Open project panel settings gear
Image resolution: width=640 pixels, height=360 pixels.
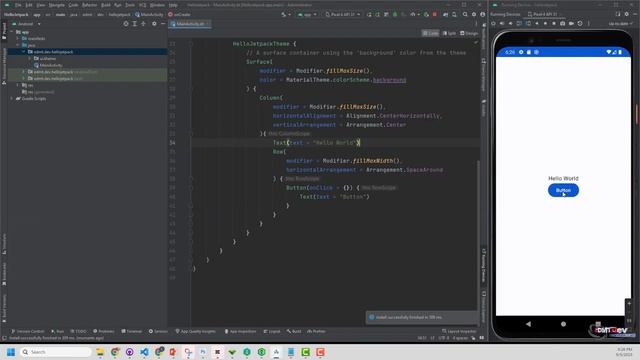[x=154, y=24]
